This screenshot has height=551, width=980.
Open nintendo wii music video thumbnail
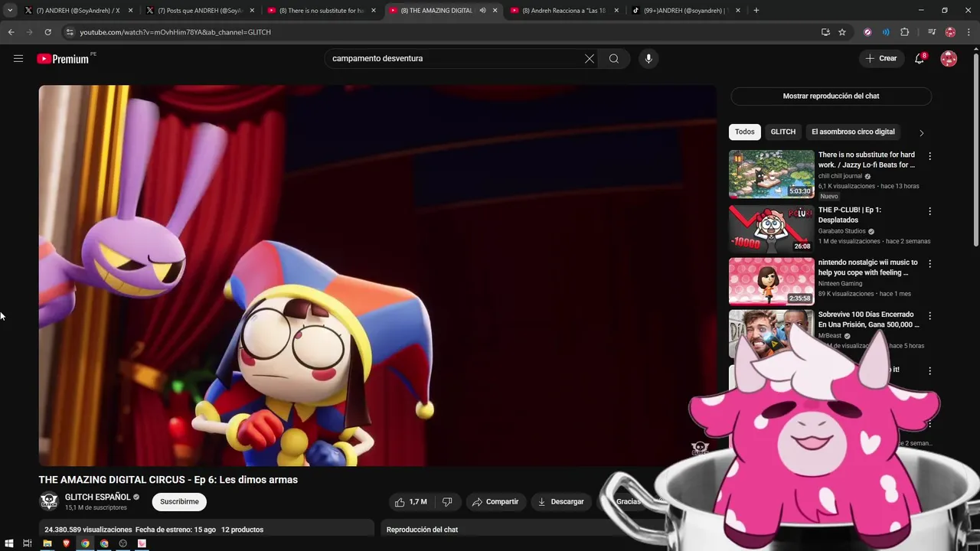pyautogui.click(x=771, y=281)
